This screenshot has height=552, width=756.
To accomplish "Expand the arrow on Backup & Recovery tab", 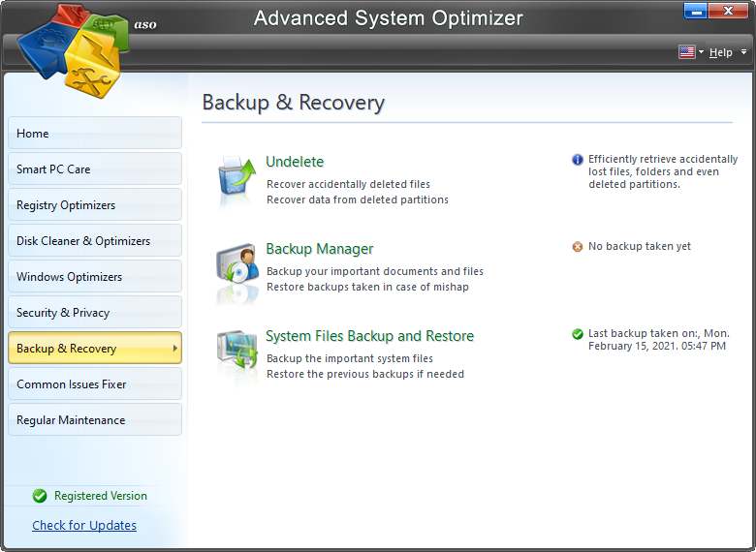I will [175, 348].
